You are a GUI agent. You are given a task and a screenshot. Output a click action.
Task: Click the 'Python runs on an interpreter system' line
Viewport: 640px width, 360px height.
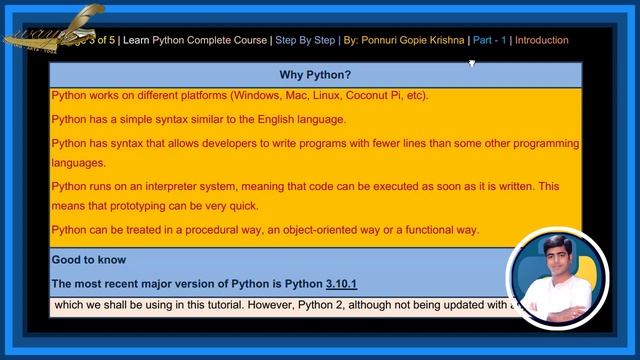pyautogui.click(x=305, y=196)
